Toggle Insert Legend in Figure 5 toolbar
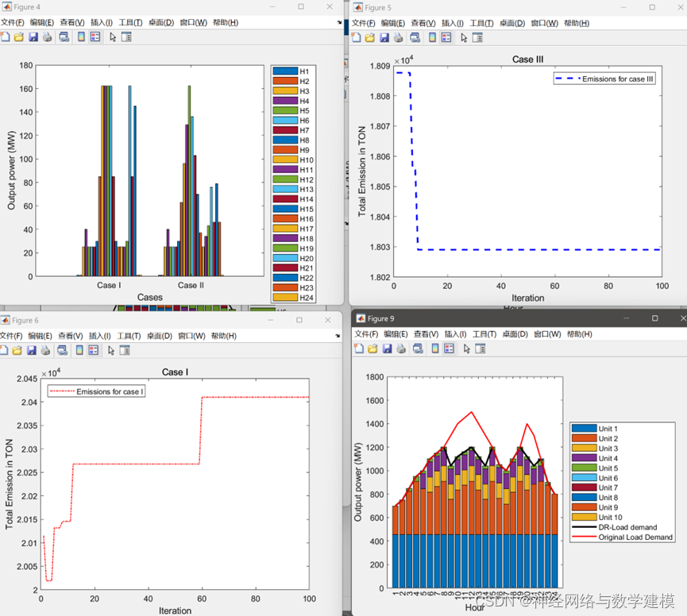The image size is (687, 616). coord(446,37)
